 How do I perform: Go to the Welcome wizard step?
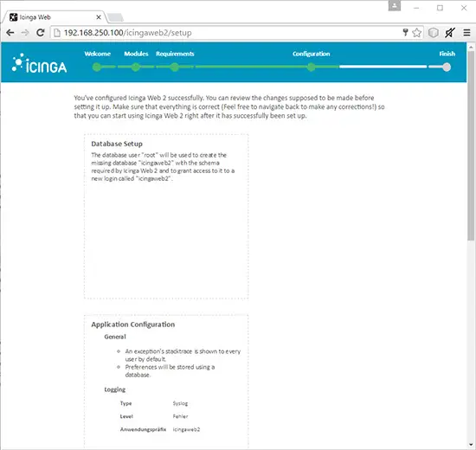(98, 54)
